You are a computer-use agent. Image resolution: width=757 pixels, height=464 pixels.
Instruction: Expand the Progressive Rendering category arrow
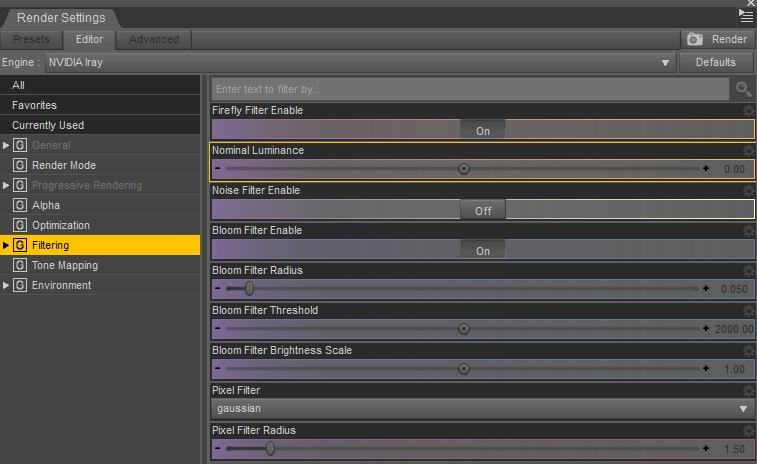[6, 185]
